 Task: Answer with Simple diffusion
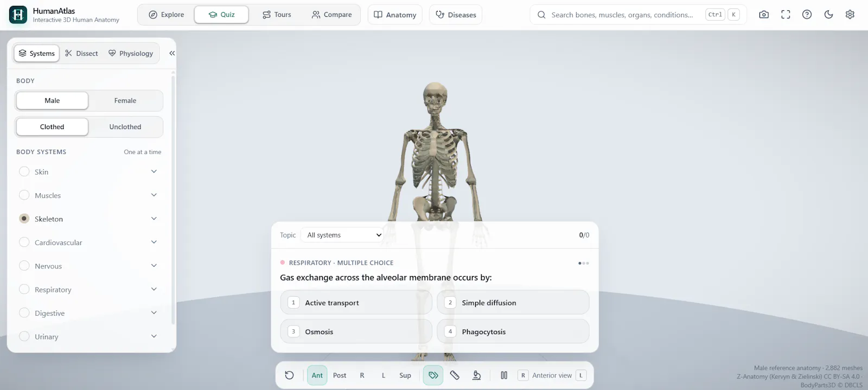pyautogui.click(x=513, y=303)
